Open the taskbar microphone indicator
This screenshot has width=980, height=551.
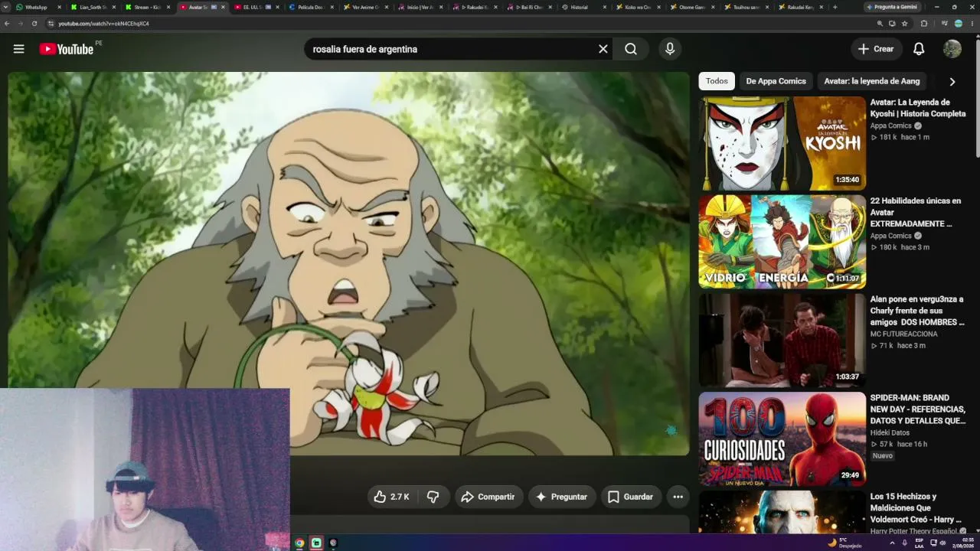904,543
